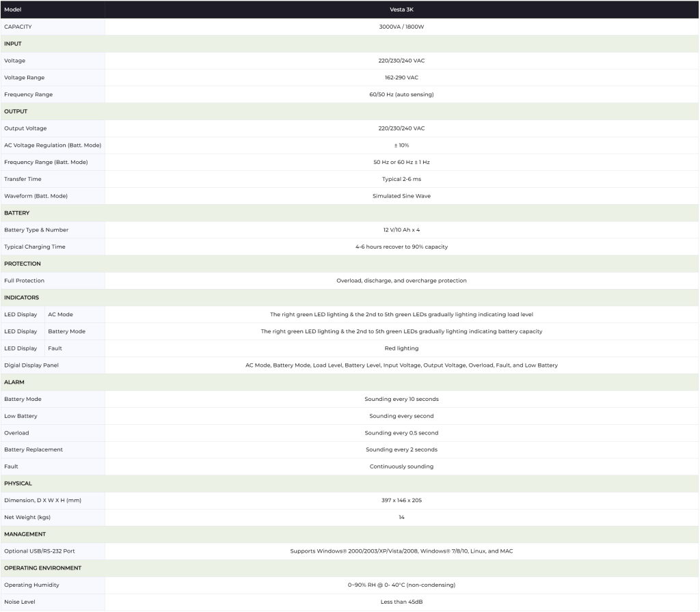Click the 'INPUT' section heading
Image resolution: width=700 pixels, height=612 pixels.
pyautogui.click(x=13, y=44)
